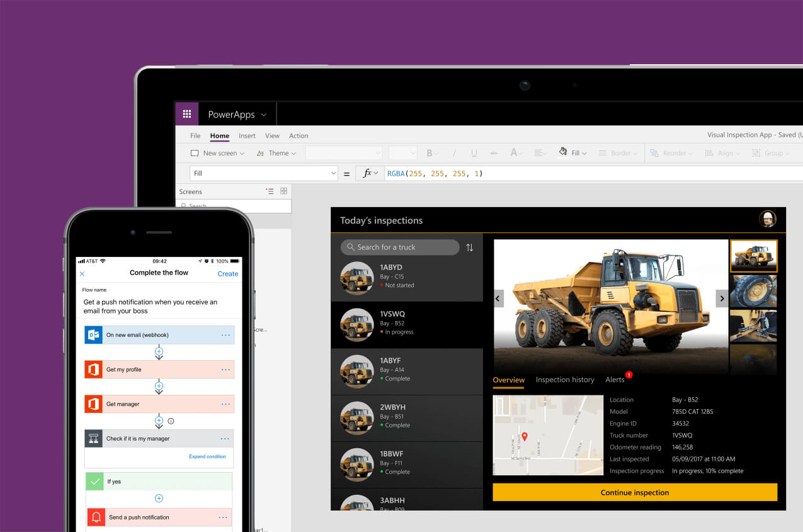Open the View ribbon tab

coord(272,135)
